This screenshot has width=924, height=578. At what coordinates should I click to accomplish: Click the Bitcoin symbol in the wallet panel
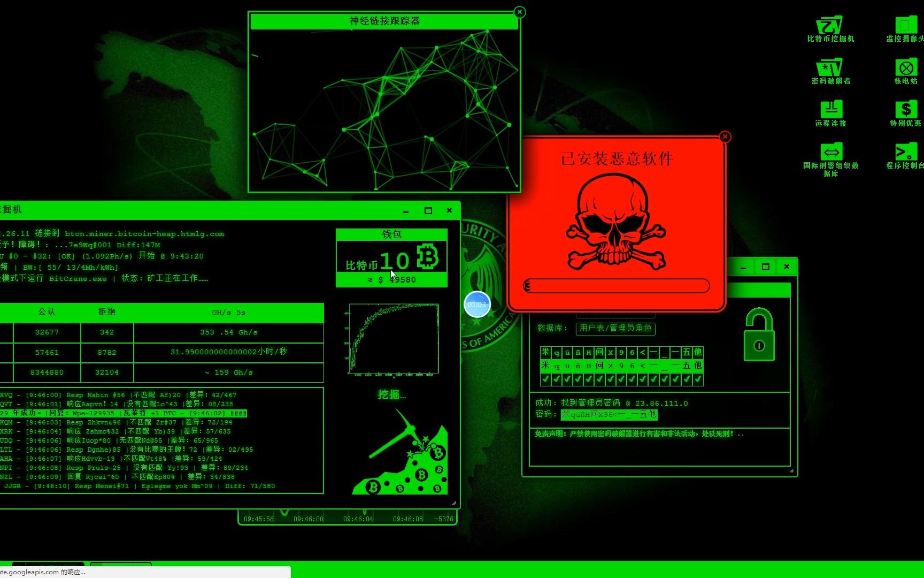click(x=427, y=257)
